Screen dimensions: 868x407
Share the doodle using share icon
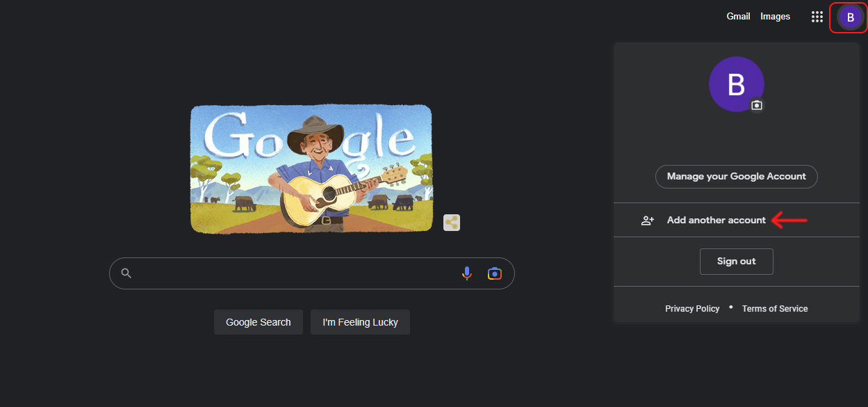pos(452,223)
